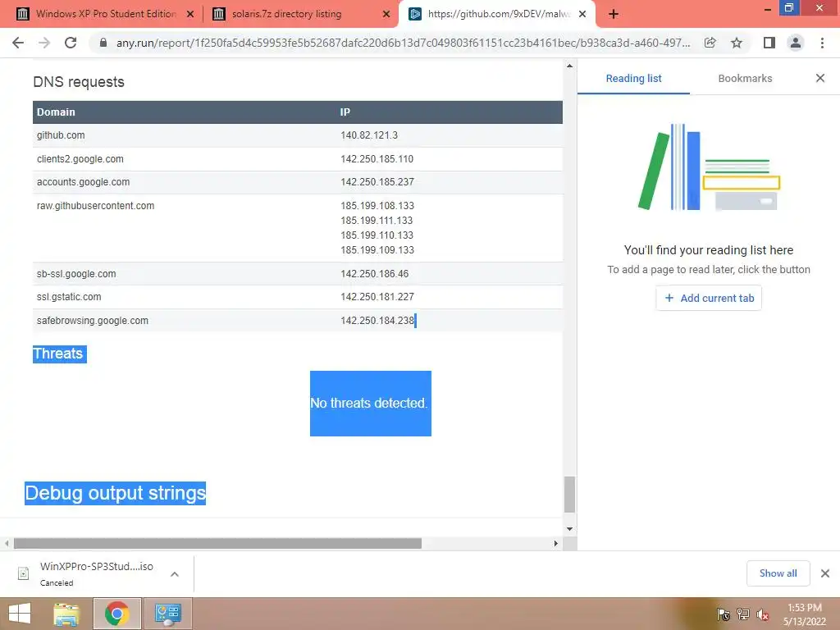The image size is (840, 630).
Task: Click Add current tab button
Action: tap(709, 298)
